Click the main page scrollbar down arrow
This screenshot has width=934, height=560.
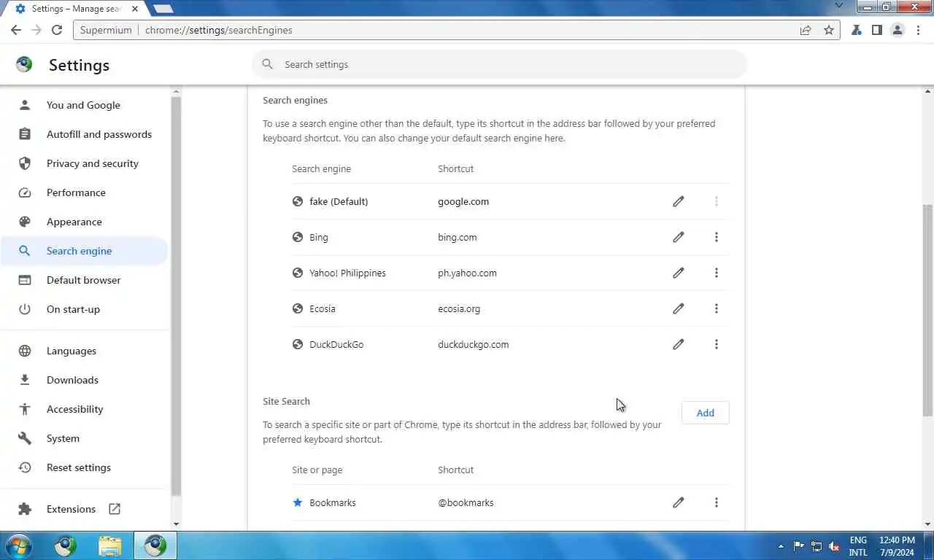point(928,524)
